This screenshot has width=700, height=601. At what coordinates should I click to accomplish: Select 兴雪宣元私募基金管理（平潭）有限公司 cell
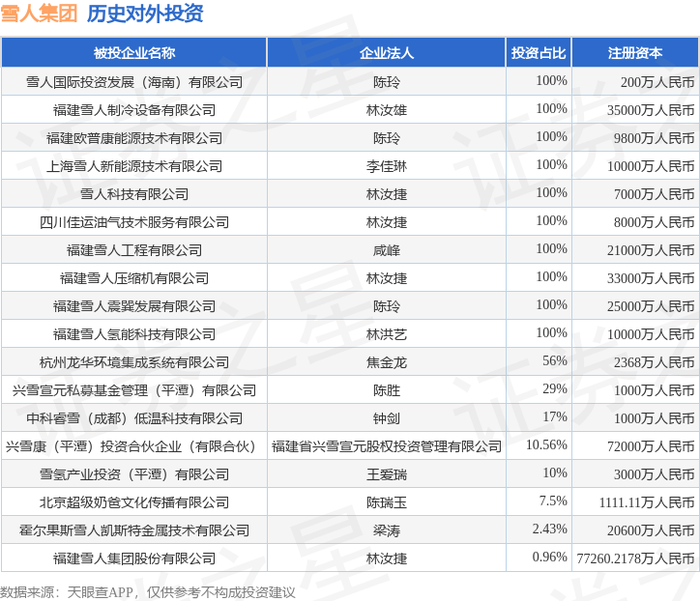pyautogui.click(x=134, y=390)
